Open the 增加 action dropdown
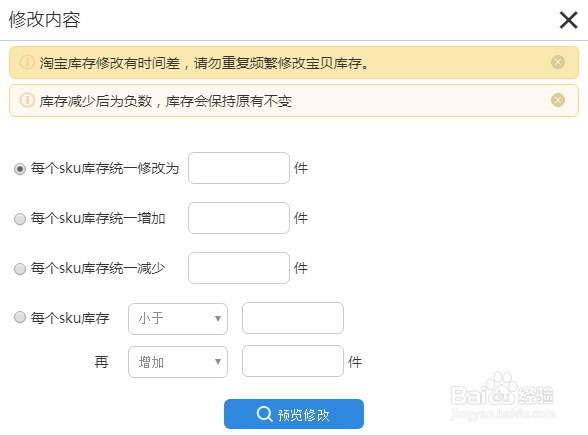Screen dimensions: 588x435 178,362
